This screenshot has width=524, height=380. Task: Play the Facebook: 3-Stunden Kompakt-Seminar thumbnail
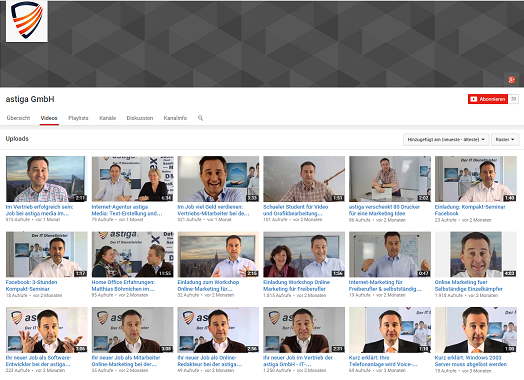pos(47,254)
